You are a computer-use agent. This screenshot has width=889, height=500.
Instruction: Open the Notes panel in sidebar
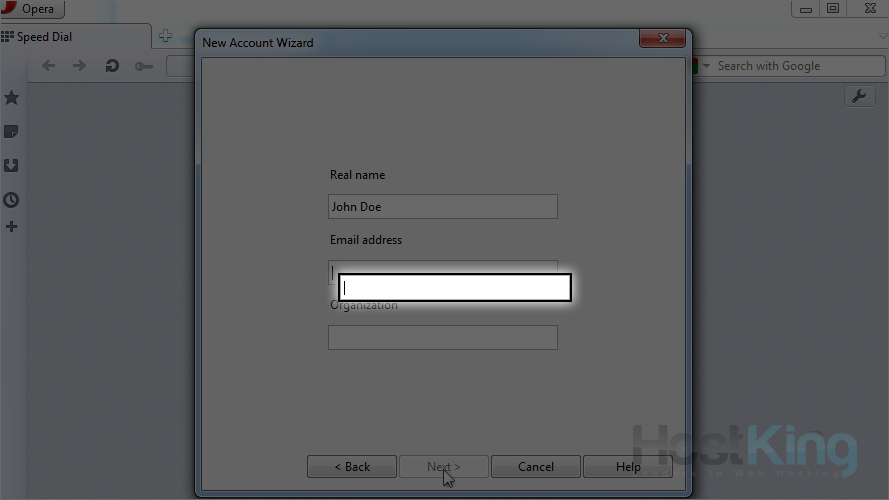[x=11, y=132]
